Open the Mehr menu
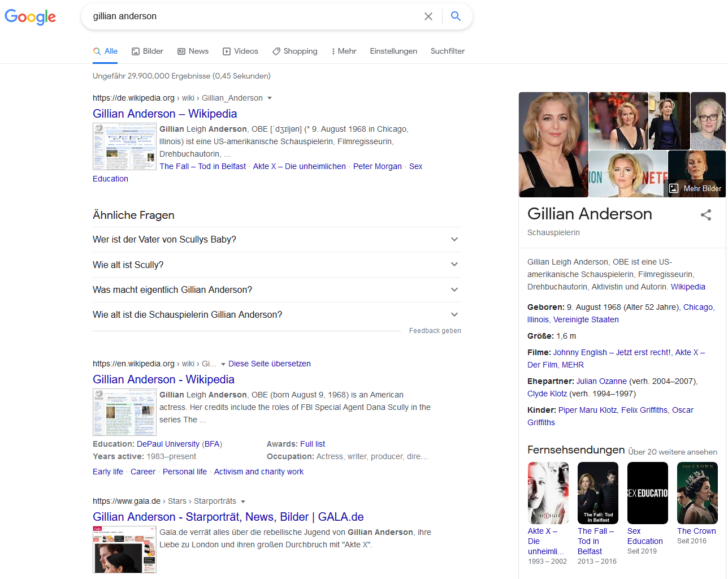This screenshot has width=728, height=579. pyautogui.click(x=344, y=51)
